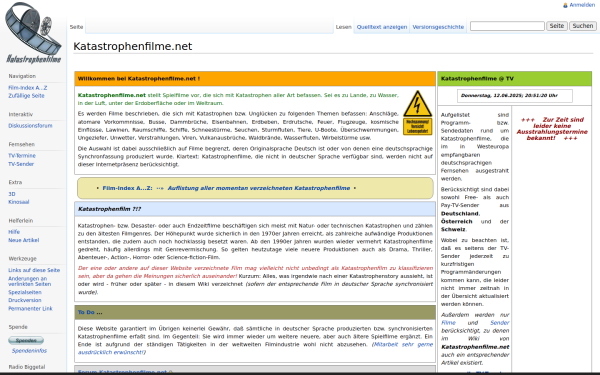Open Neue Artikel link
The height and width of the screenshot is (375, 600).
[x=24, y=240]
